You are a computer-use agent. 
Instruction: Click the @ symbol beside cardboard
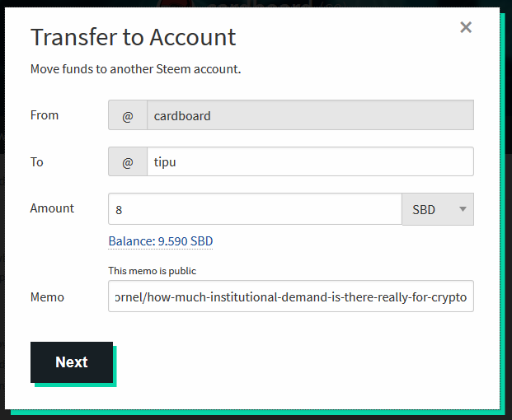click(x=128, y=115)
